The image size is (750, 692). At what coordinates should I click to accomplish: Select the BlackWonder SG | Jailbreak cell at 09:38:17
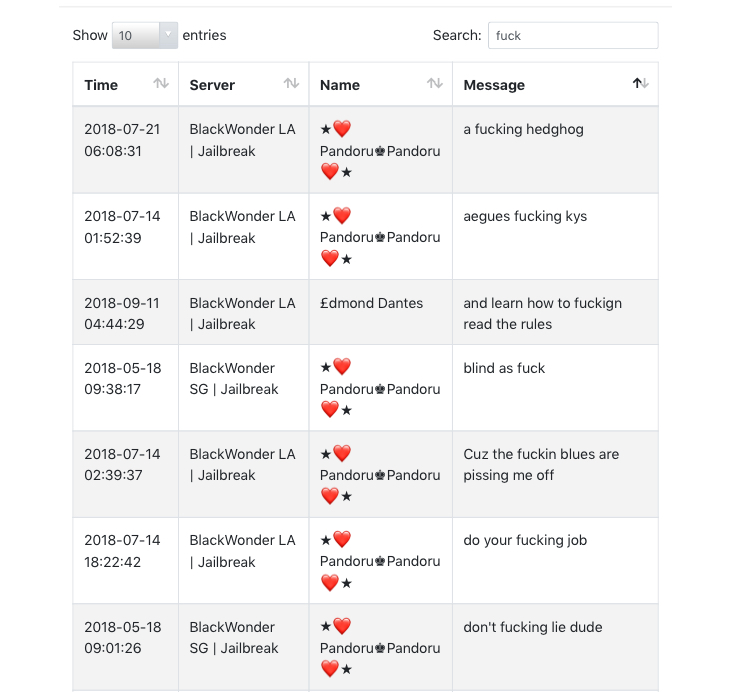[x=243, y=387]
